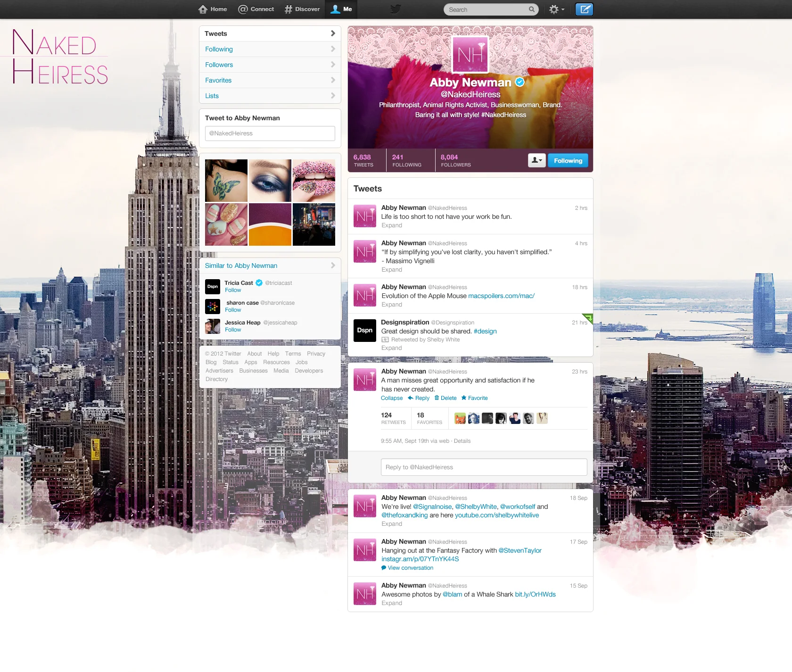Click the sharon case avatar icon

coord(213,307)
